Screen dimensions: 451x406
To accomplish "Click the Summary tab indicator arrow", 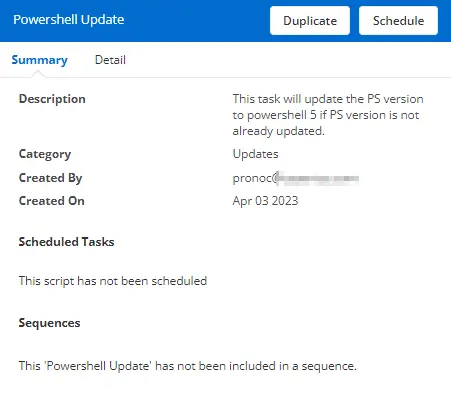I will 38,74.
